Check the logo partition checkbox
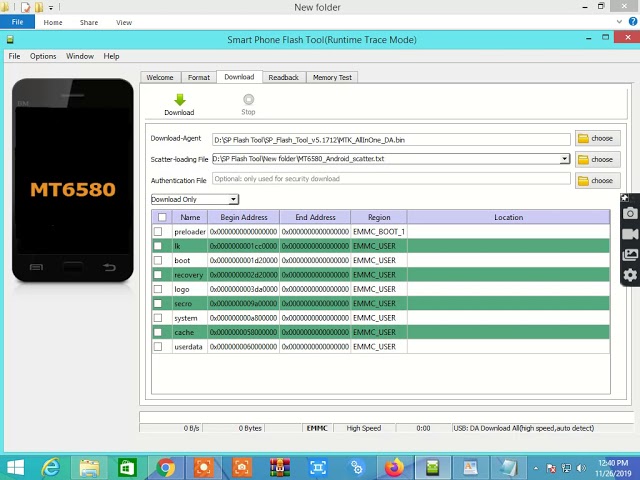The height and width of the screenshot is (480, 640). point(158,289)
